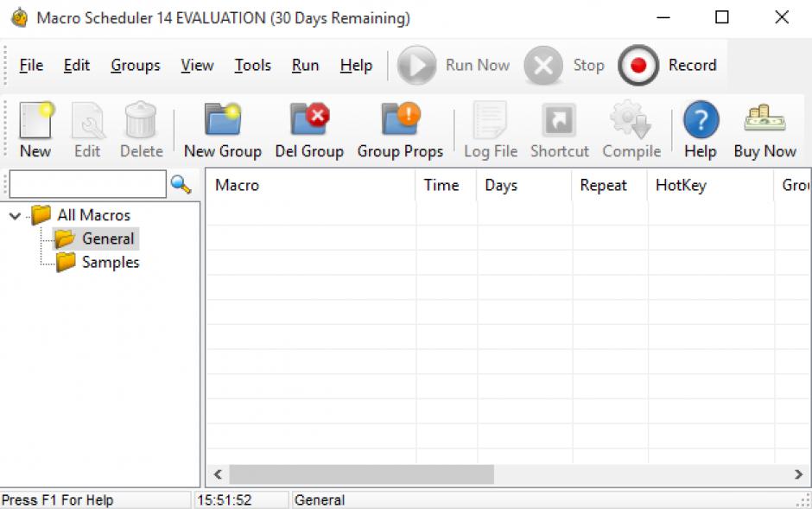Viewport: 812px width, 509px height.
Task: Click the Macro Scheduler app icon in title bar
Action: (20, 17)
